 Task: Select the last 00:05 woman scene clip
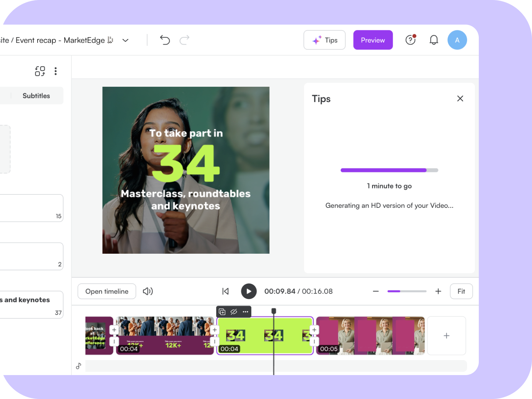tap(370, 336)
